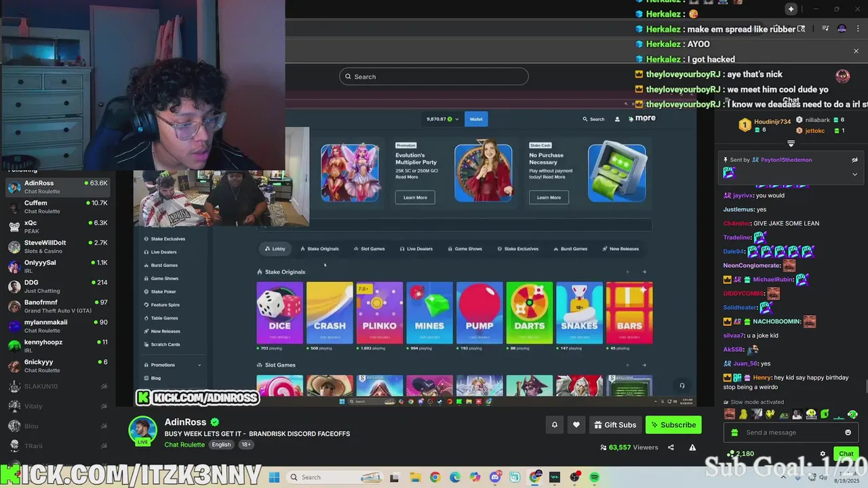This screenshot has height=488, width=868.
Task: Open chat settings gear icon
Action: point(823,454)
